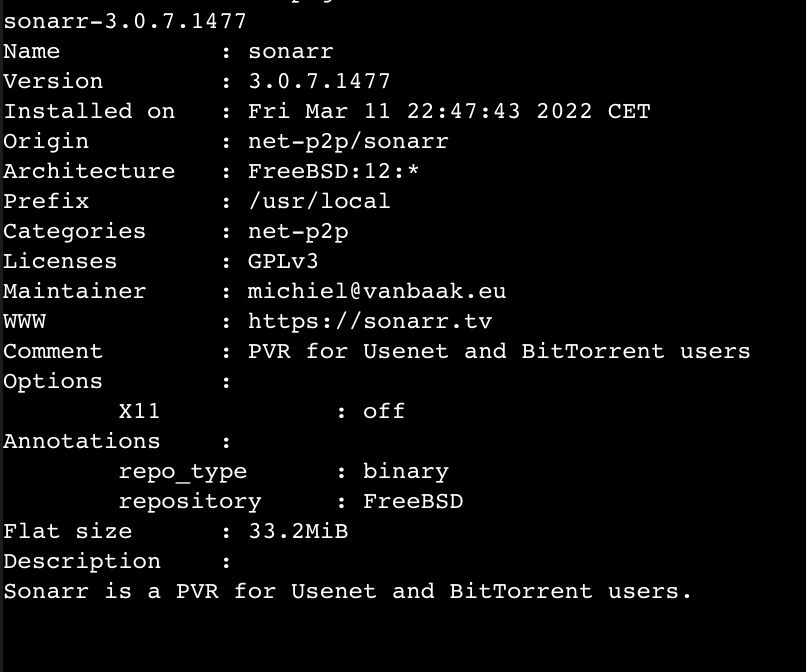Image resolution: width=806 pixels, height=672 pixels.
Task: Click the sonarr-3.0.7.1477 package header line
Action: click(125, 22)
